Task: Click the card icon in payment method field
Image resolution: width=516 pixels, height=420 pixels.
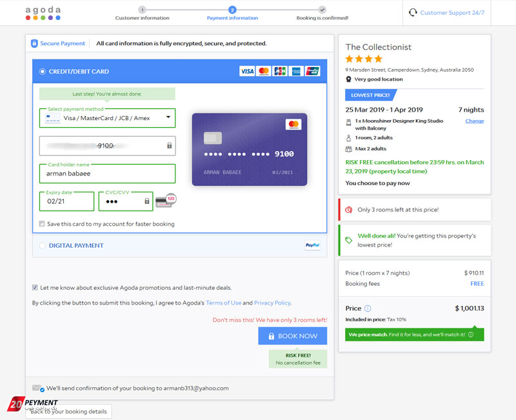Action: tap(53, 118)
